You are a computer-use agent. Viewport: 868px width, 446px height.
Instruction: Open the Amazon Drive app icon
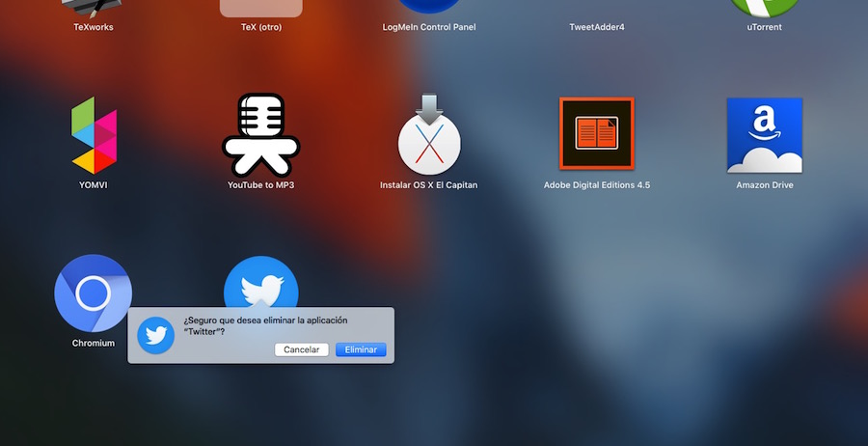(764, 134)
